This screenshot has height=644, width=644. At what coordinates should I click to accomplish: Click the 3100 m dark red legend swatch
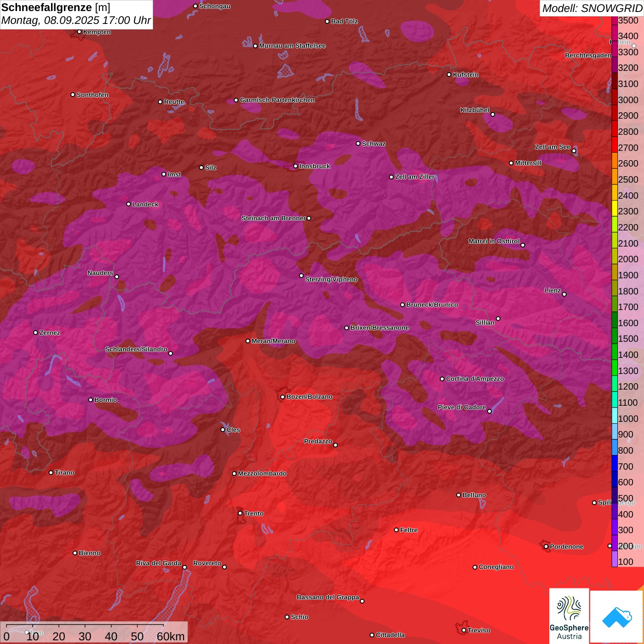(615, 80)
